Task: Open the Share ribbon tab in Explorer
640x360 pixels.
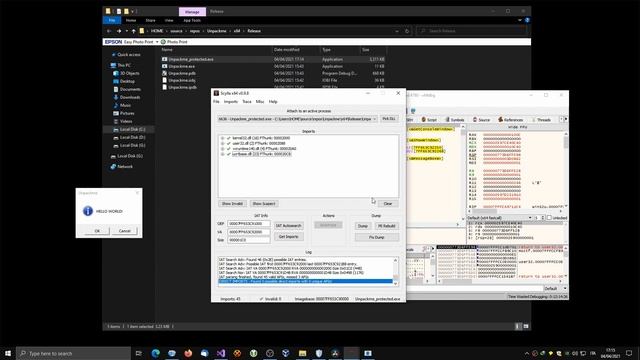Action: point(151,20)
